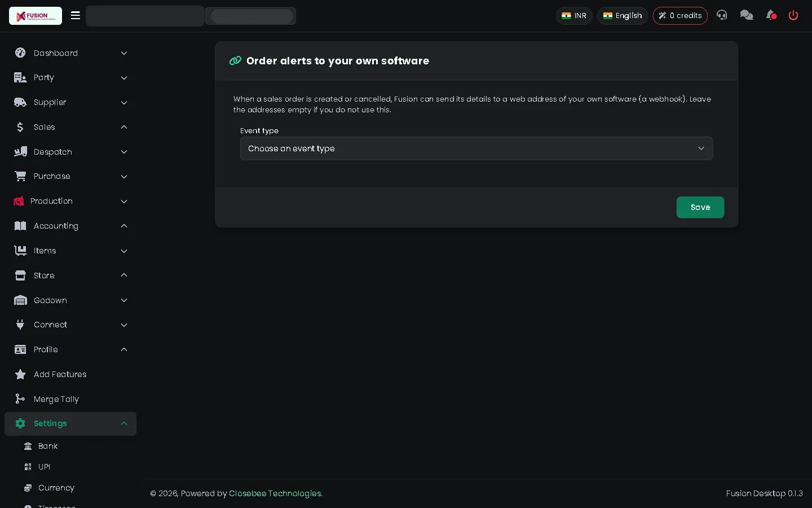Click the Profile card icon
The height and width of the screenshot is (508, 812).
[20, 349]
